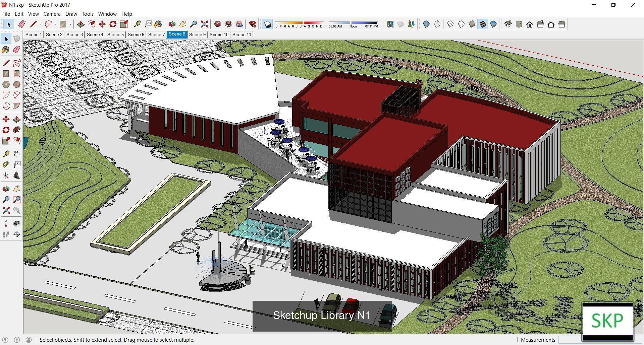Image resolution: width=644 pixels, height=345 pixels.
Task: Click the Back view button
Action: [x=551, y=24]
